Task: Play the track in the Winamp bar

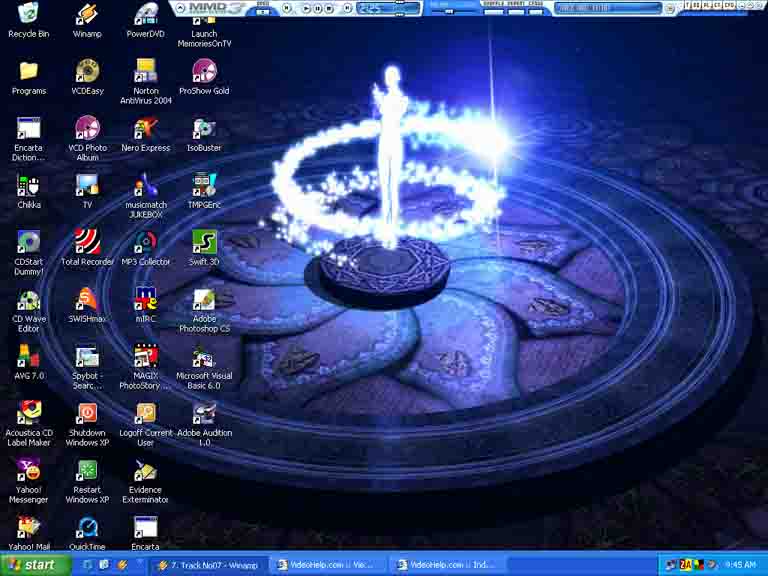Action: pos(306,8)
